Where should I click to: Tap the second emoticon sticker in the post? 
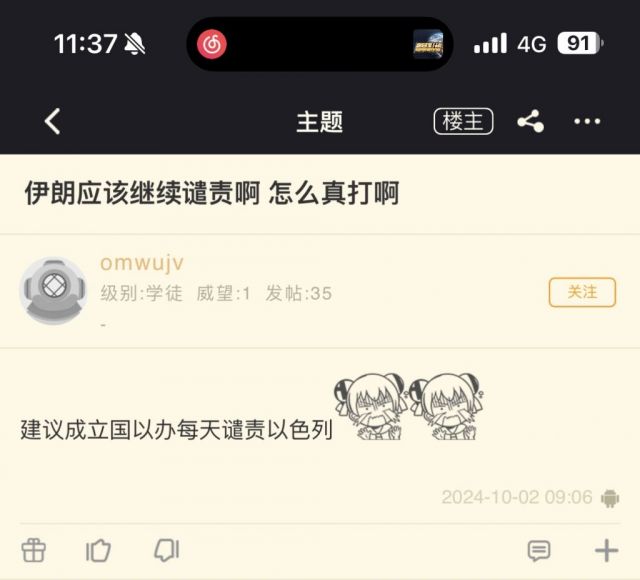tap(447, 407)
